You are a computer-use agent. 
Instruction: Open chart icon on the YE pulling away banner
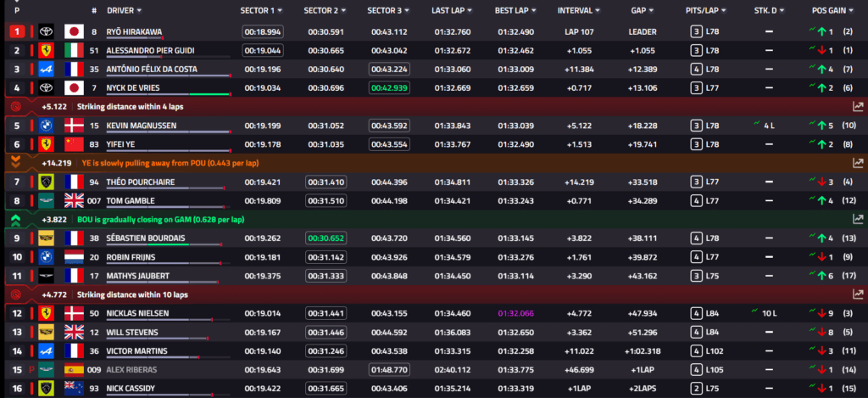tap(857, 162)
